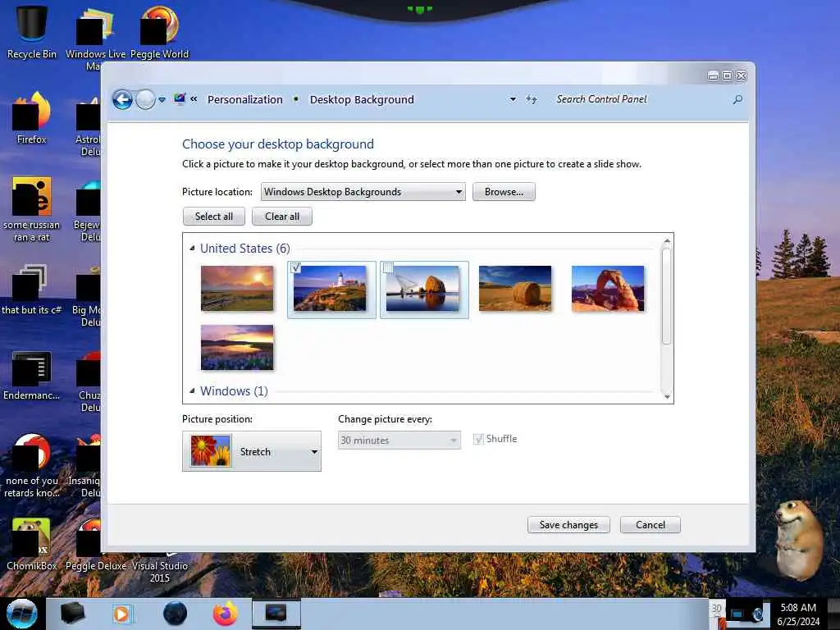Select the 'none of you' desktop icon
840x630 pixels.
click(x=32, y=465)
